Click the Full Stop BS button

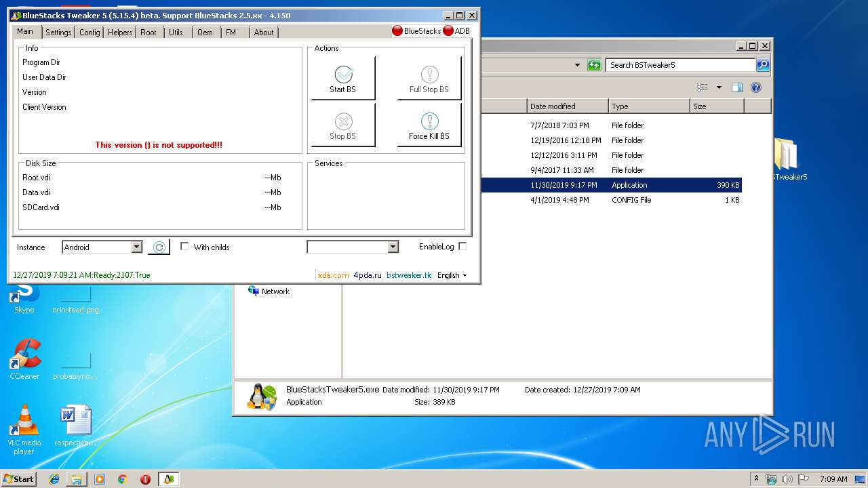tap(429, 78)
